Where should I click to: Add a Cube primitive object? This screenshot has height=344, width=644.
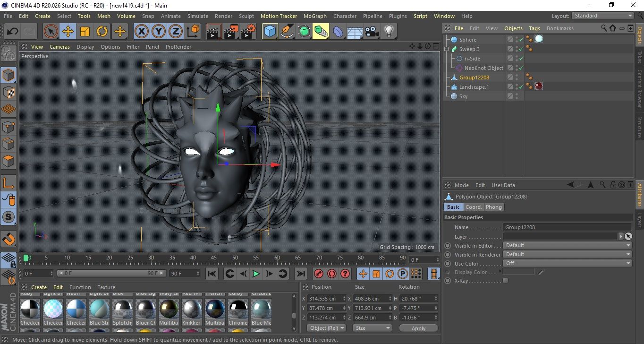click(270, 32)
